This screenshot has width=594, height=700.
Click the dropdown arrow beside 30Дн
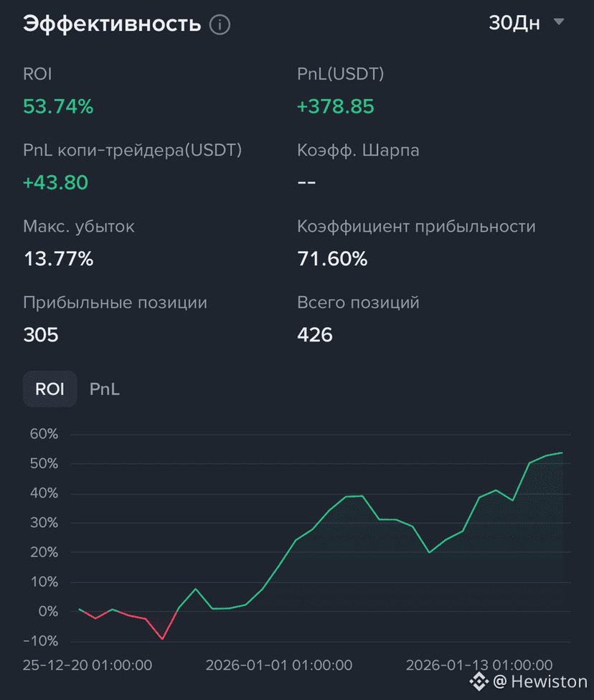559,22
